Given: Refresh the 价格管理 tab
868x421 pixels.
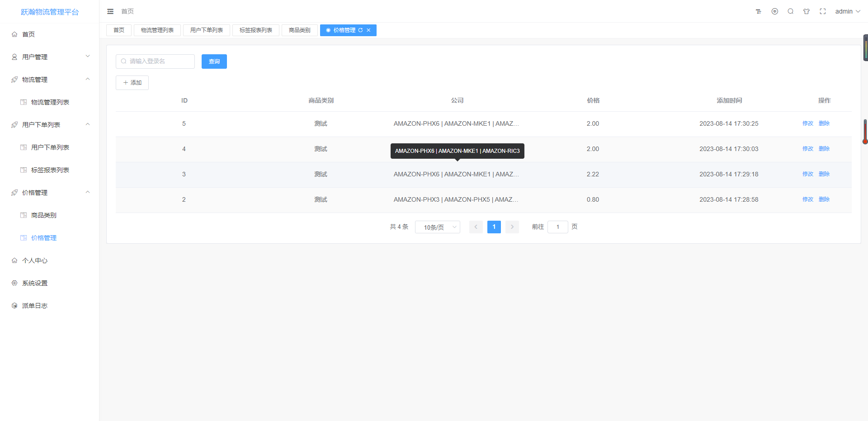Looking at the screenshot, I should point(360,30).
